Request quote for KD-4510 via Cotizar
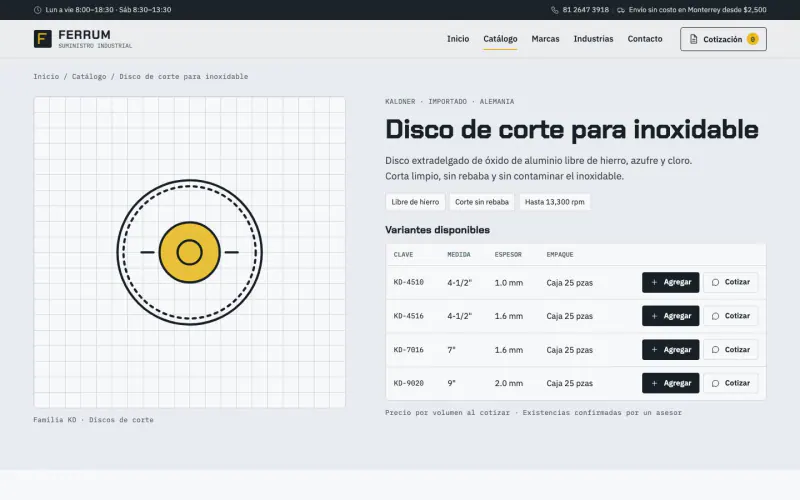The width and height of the screenshot is (800, 500). tap(731, 282)
